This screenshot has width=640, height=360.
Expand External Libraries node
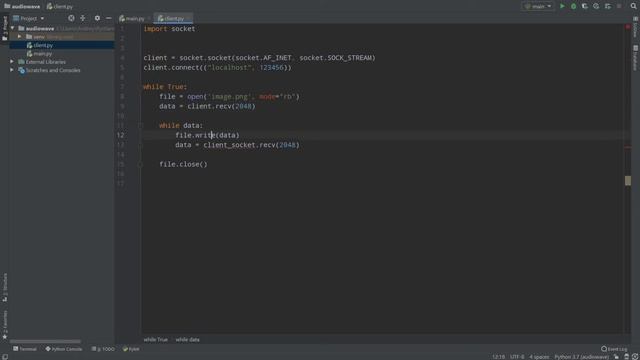point(12,62)
